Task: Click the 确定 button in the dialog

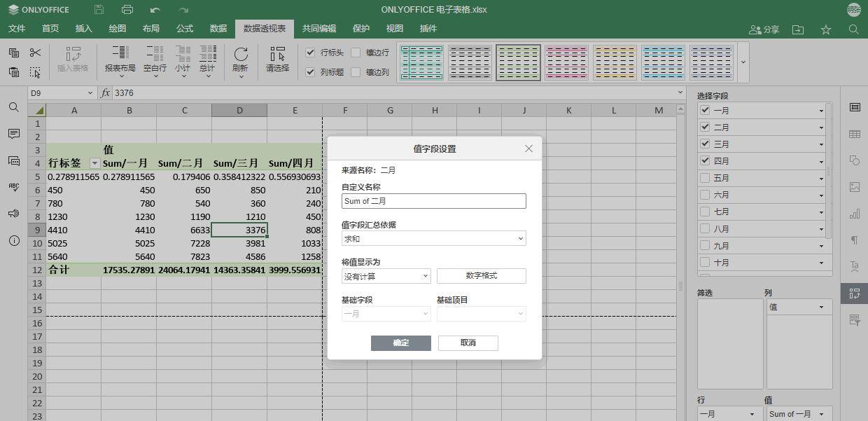Action: (x=400, y=343)
